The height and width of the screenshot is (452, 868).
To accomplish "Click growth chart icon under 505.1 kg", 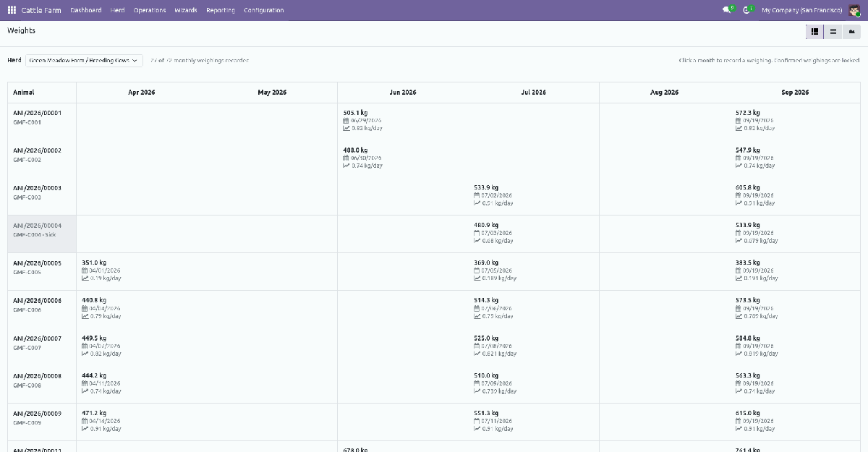I will point(346,128).
